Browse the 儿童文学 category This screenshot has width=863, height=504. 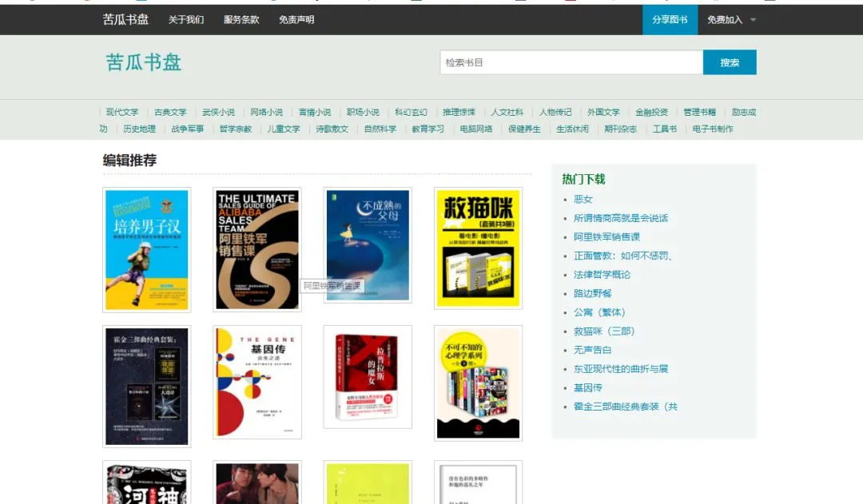pyautogui.click(x=284, y=129)
